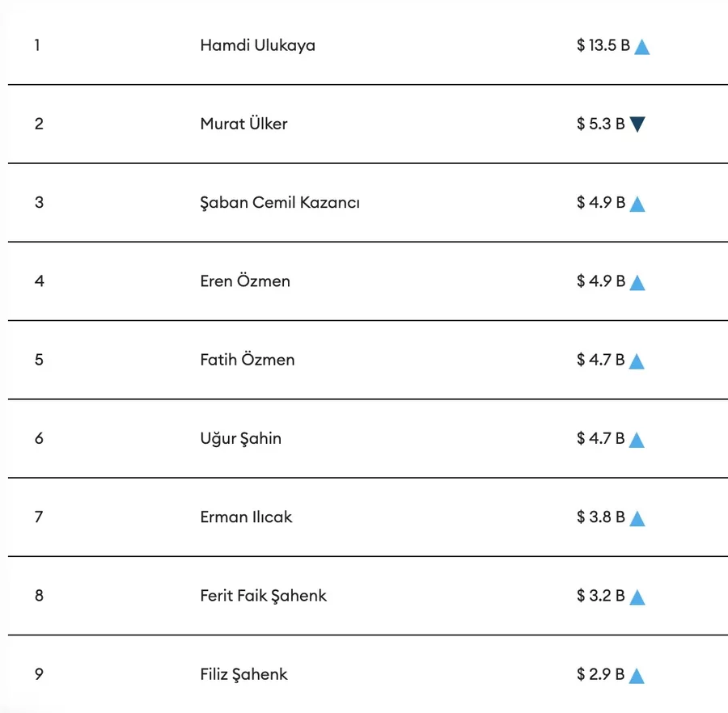The height and width of the screenshot is (713, 728).
Task: Click the $ 3.2 B net worth value
Action: click(x=601, y=596)
